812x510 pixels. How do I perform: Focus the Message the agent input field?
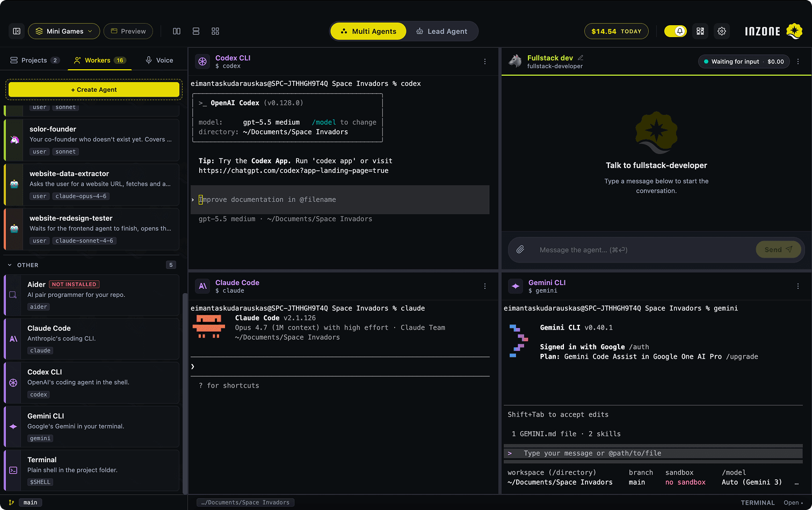pos(642,250)
